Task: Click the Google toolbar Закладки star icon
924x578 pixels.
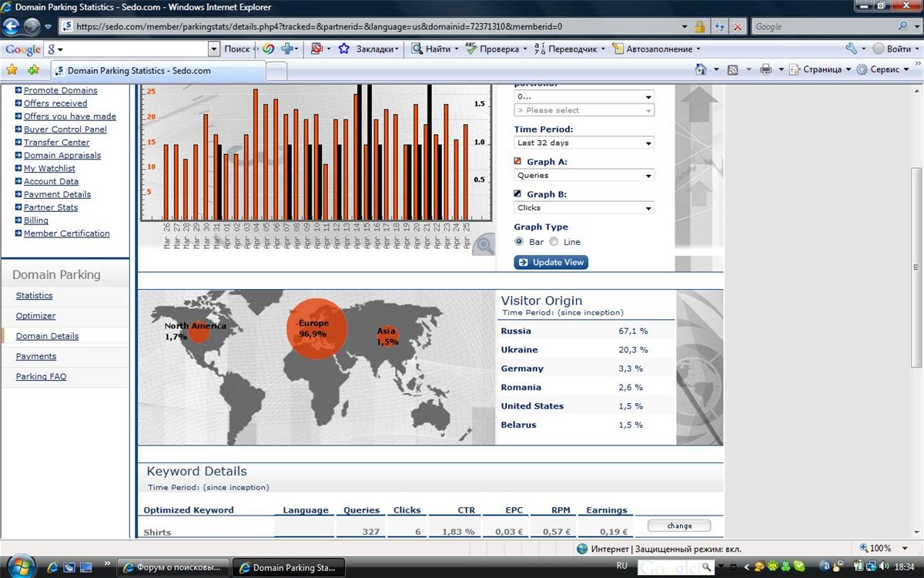Action: pos(344,49)
